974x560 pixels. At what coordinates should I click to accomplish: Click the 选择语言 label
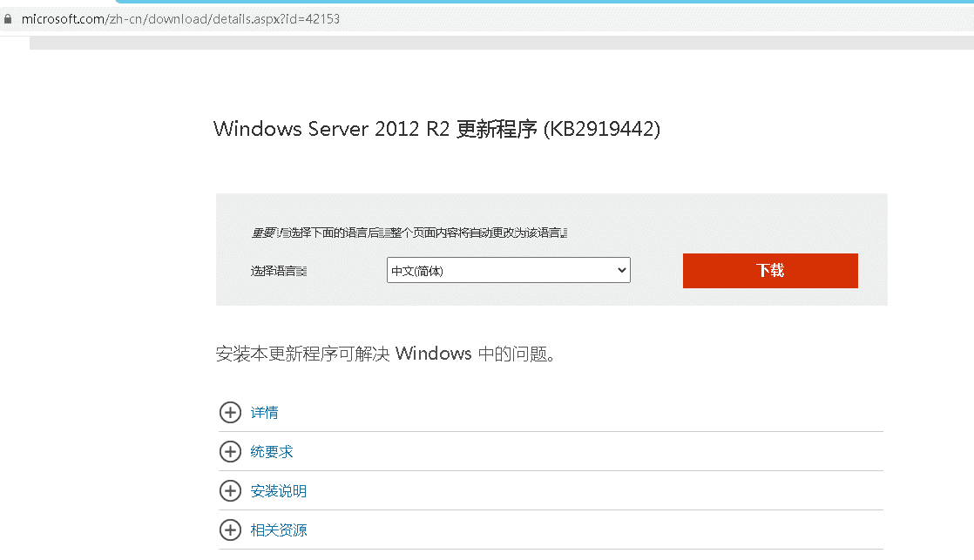pos(279,271)
